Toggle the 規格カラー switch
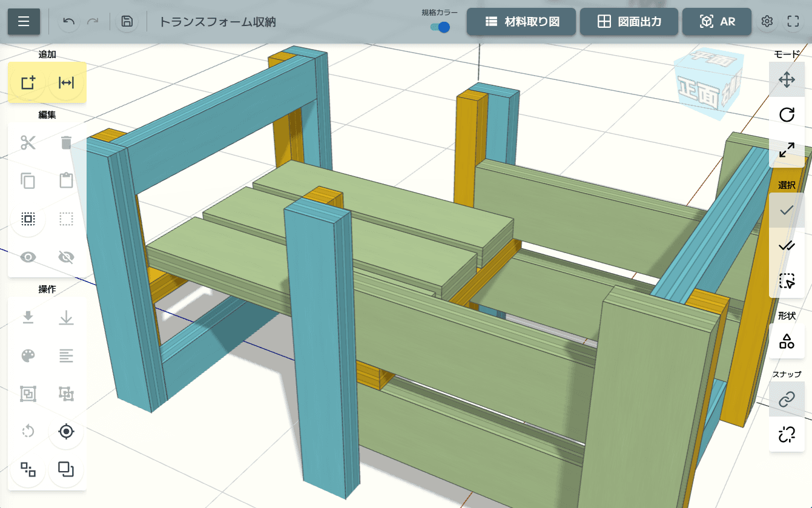Viewport: 812px width, 508px height. coord(440,27)
